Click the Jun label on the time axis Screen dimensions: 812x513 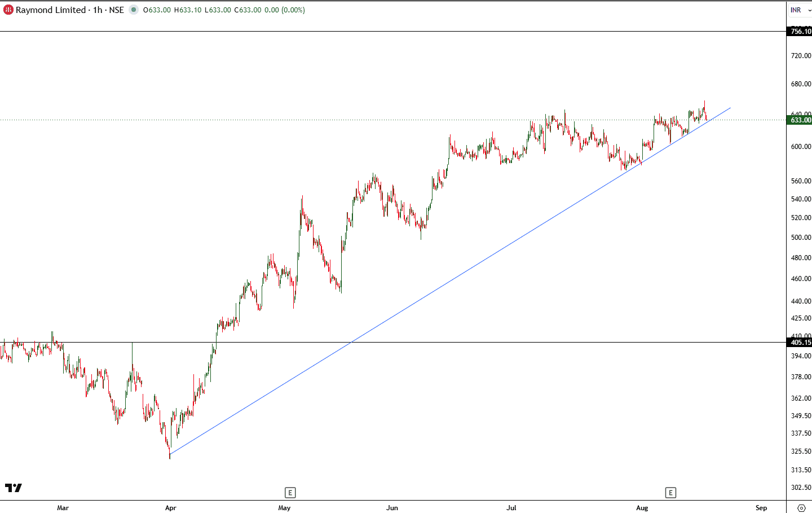pos(392,507)
